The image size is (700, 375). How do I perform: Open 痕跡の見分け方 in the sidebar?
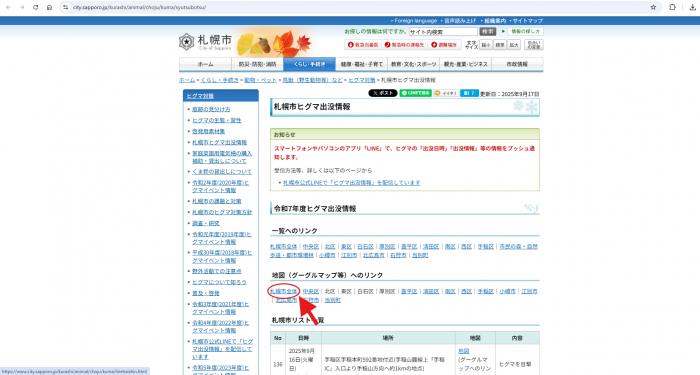[x=211, y=109]
